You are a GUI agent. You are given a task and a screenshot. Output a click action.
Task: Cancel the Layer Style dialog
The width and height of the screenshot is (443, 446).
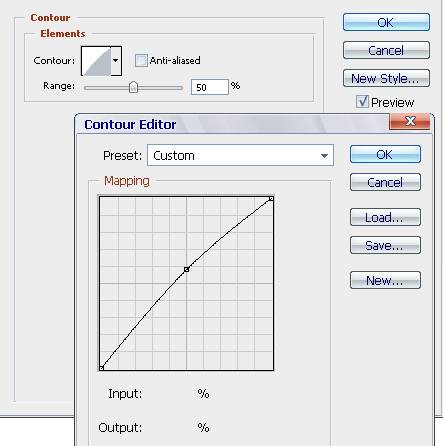click(386, 50)
